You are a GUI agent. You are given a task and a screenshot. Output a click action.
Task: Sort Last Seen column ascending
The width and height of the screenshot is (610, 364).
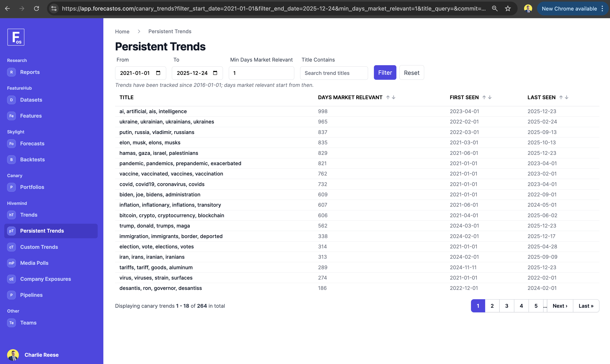click(561, 97)
